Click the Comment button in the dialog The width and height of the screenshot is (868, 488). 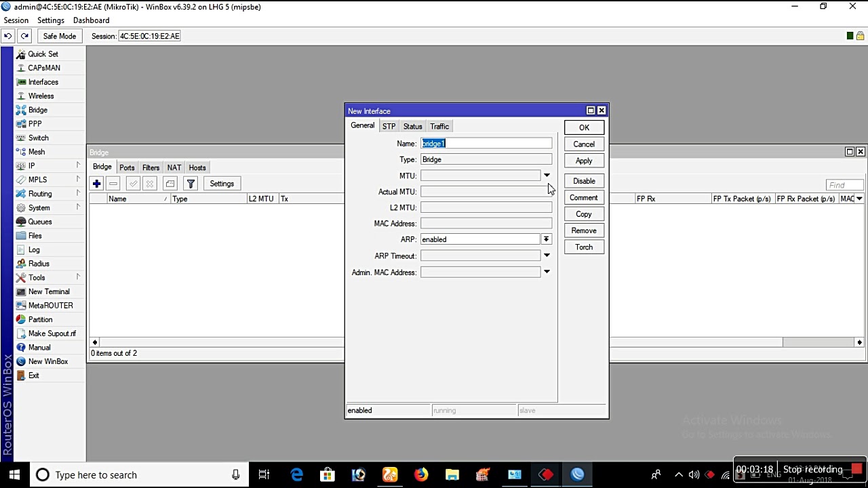coord(584,198)
